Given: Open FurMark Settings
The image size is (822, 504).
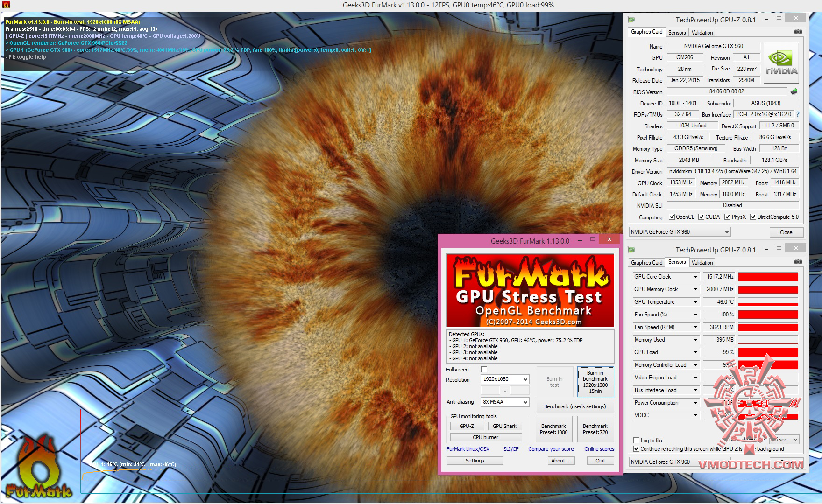Looking at the screenshot, I should (475, 461).
